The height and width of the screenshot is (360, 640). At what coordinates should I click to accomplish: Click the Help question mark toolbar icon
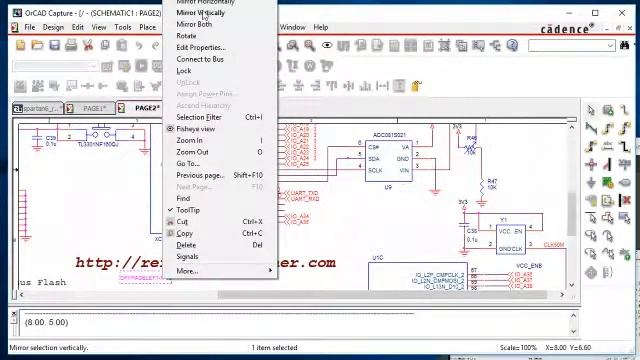tap(512, 45)
